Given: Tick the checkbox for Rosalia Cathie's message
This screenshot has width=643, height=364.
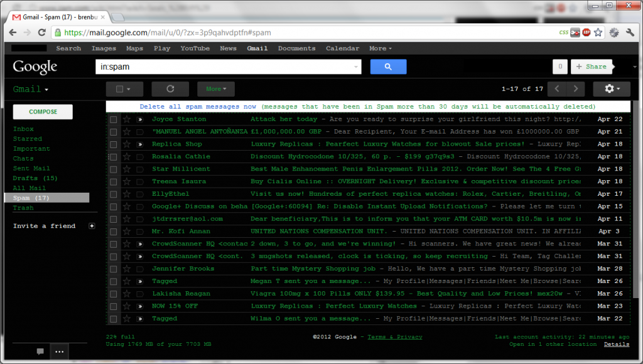Looking at the screenshot, I should click(114, 157).
